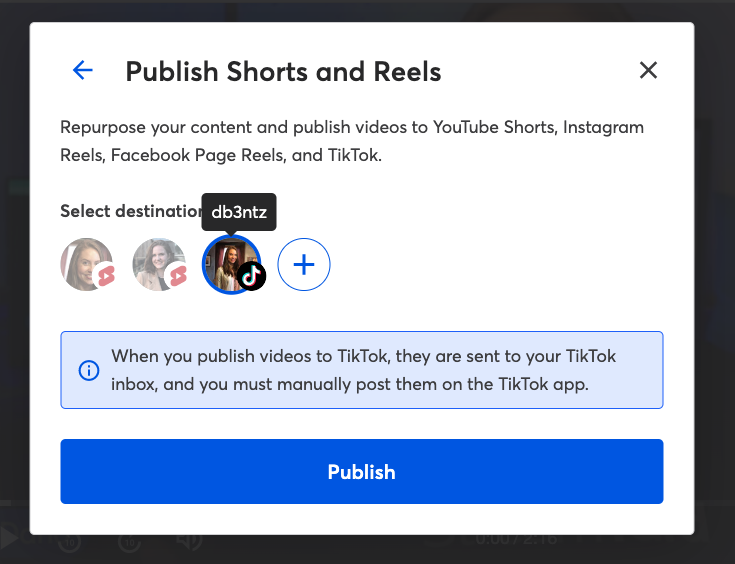Click the Publish button
This screenshot has width=735, height=564.
361,471
